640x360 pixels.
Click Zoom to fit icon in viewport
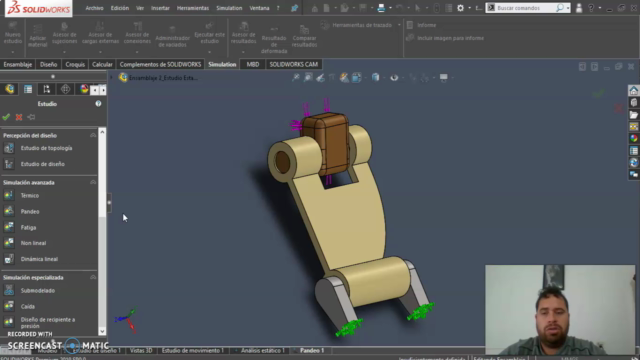click(x=296, y=77)
